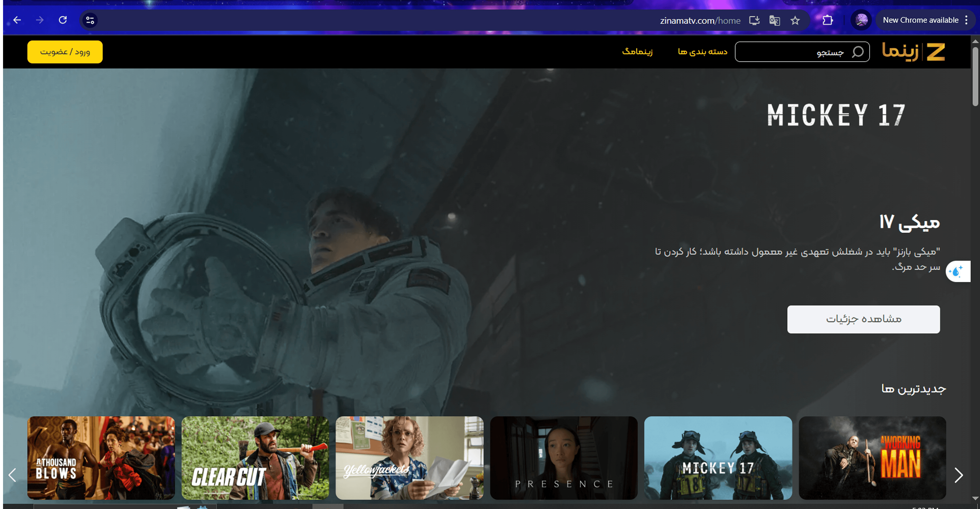The image size is (980, 509).
Task: Show next items with right carousel arrow
Action: pyautogui.click(x=958, y=475)
